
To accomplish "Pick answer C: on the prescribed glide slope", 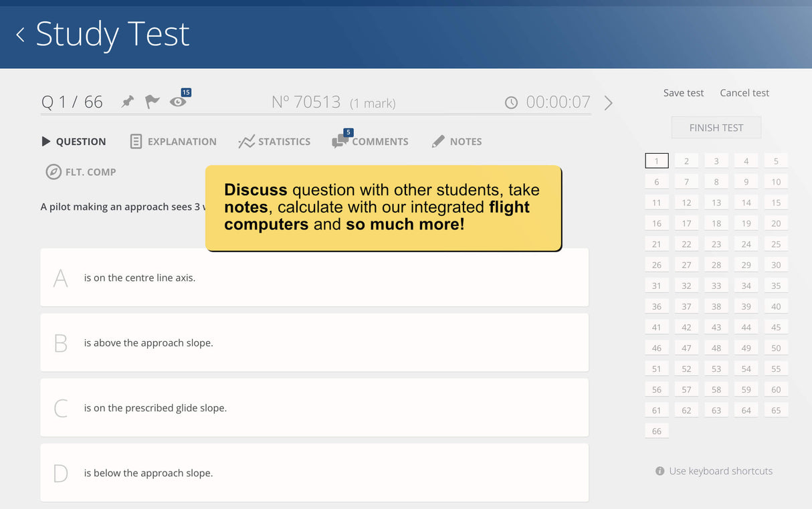I will (x=314, y=408).
